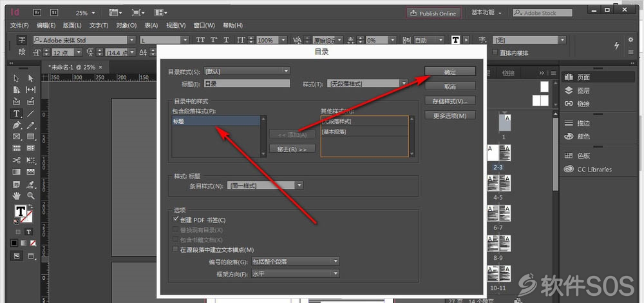Click the 存储样式(V)... button

(450, 101)
